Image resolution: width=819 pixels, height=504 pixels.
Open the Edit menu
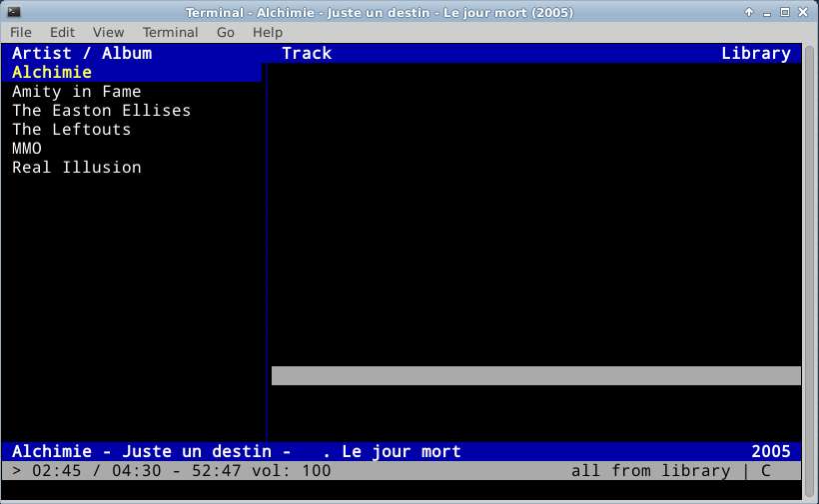[62, 32]
